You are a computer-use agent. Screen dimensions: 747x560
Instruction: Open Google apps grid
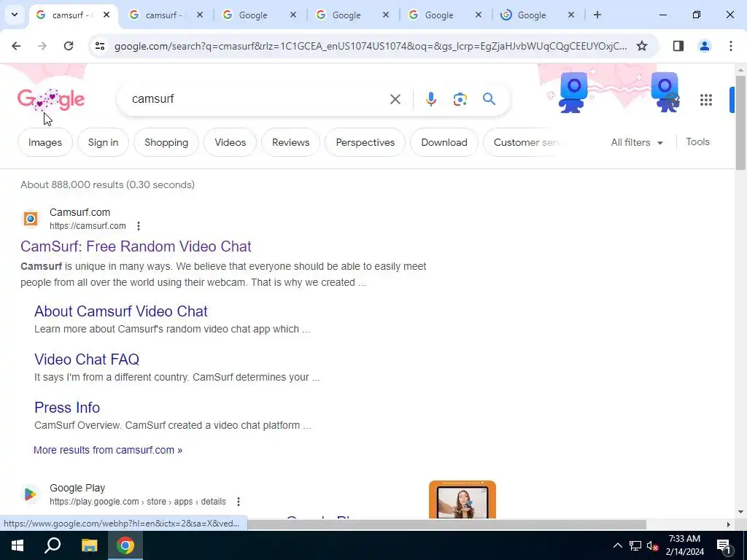[x=705, y=99]
